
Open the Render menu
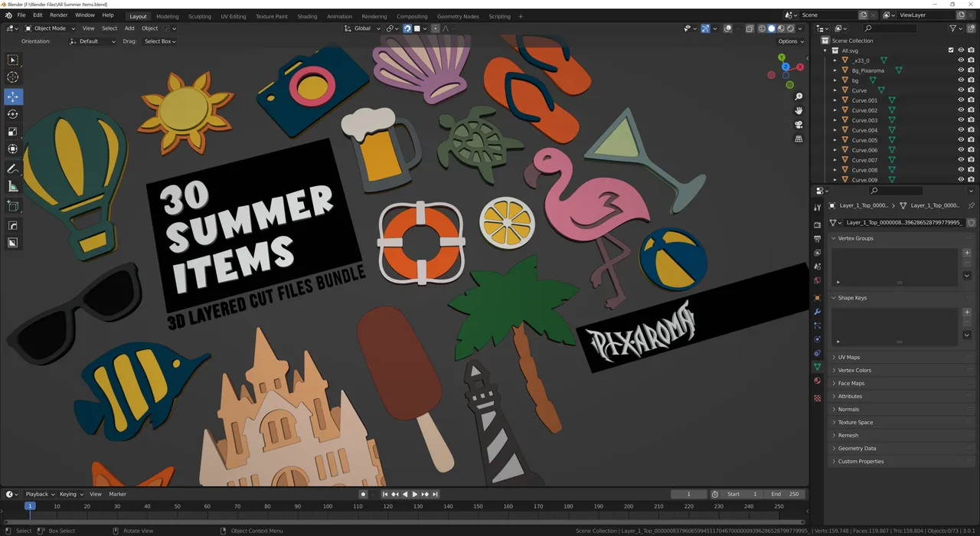point(59,15)
